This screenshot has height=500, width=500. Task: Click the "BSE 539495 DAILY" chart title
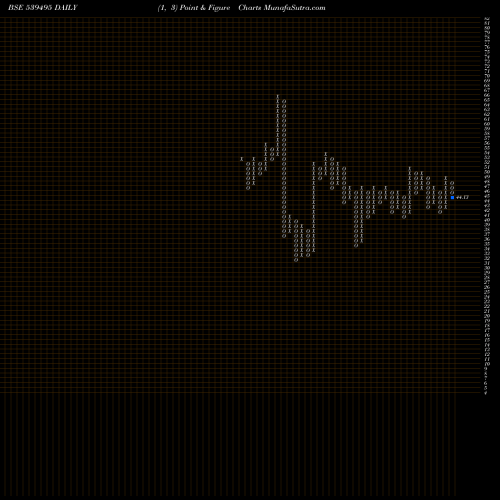pos(43,8)
